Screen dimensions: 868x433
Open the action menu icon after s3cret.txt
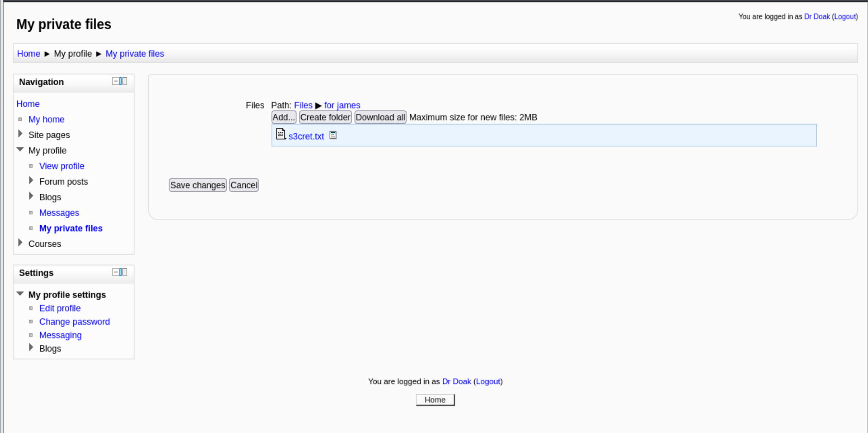333,135
